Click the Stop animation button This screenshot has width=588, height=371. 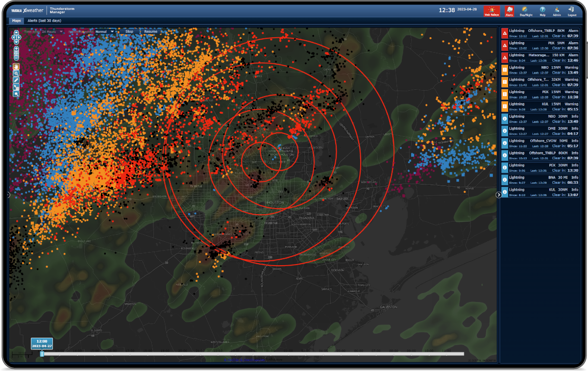129,32
